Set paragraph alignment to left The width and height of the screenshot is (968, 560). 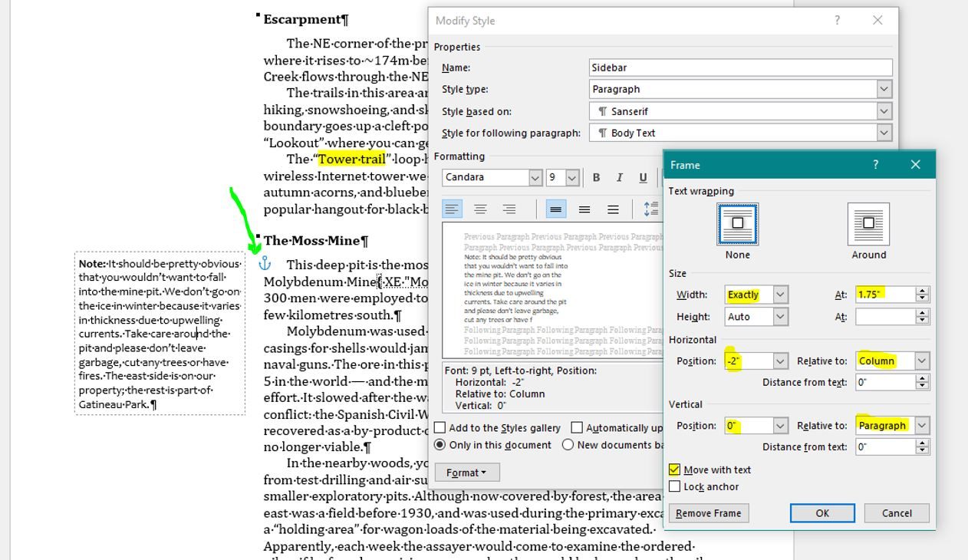click(453, 209)
